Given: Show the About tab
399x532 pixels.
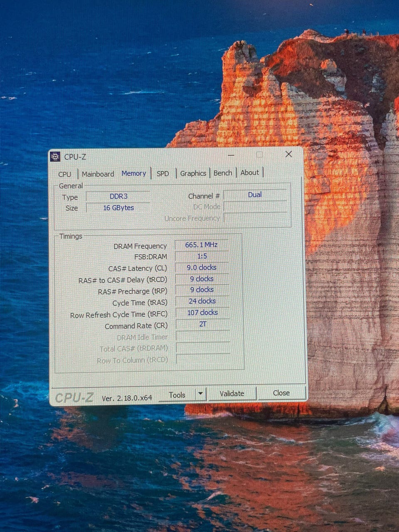Looking at the screenshot, I should [250, 172].
